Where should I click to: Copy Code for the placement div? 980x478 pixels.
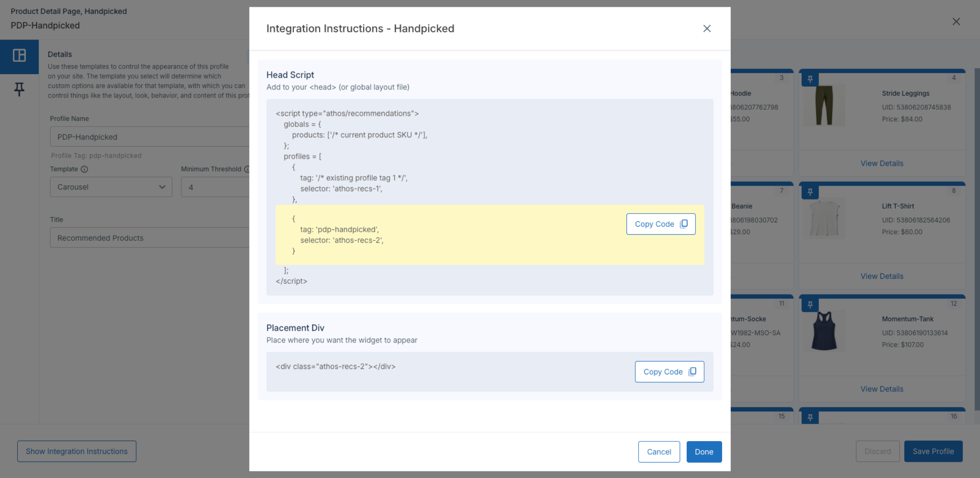click(669, 372)
